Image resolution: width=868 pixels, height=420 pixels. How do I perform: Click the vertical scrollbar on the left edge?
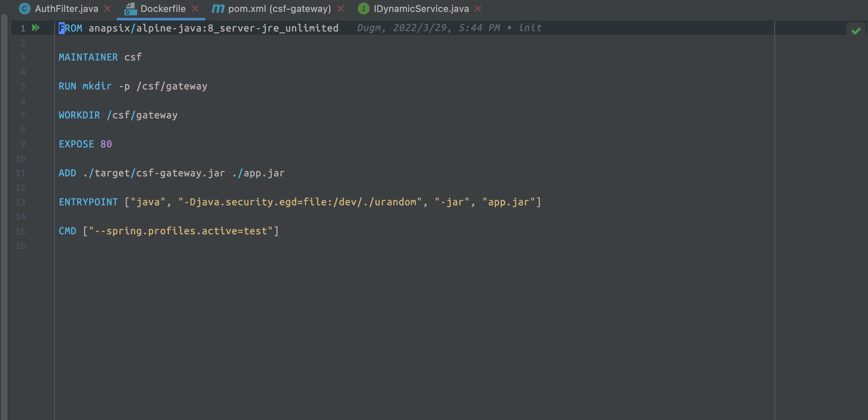pyautogui.click(x=4, y=213)
